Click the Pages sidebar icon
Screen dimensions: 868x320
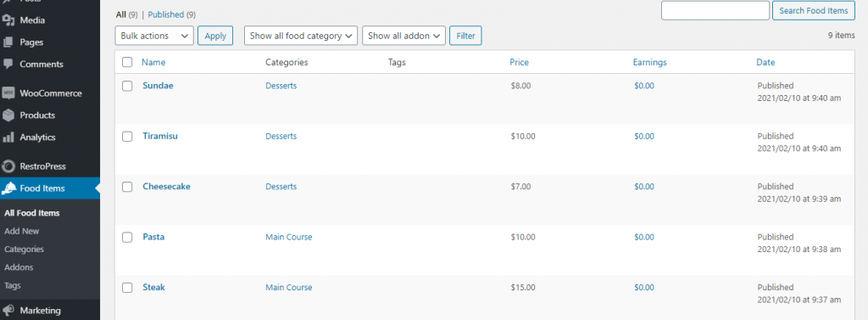point(8,42)
